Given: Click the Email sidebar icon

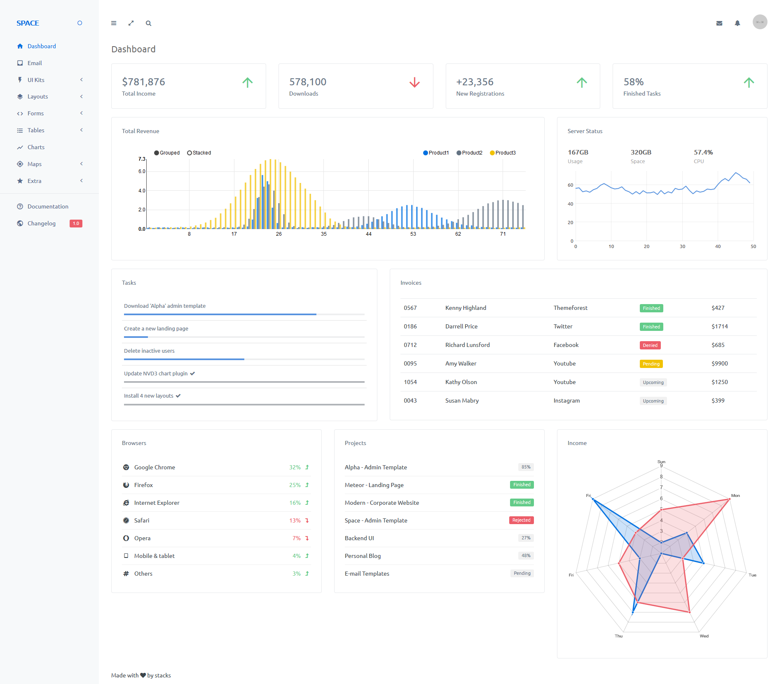Looking at the screenshot, I should pyautogui.click(x=20, y=63).
